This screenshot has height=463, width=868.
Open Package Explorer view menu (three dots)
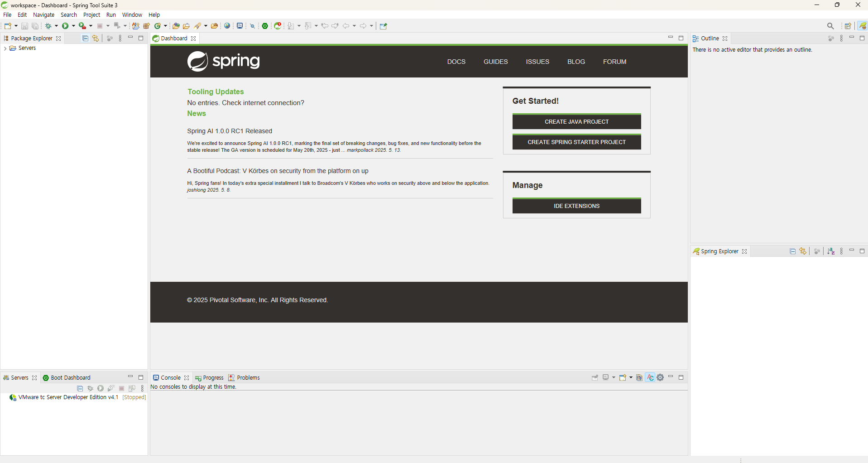(120, 39)
